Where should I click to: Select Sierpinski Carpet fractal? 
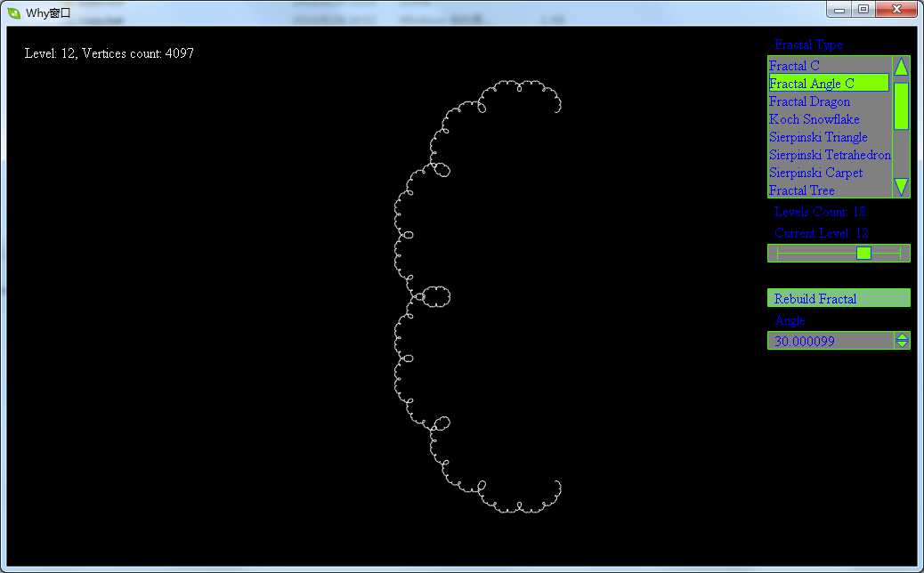pyautogui.click(x=830, y=173)
